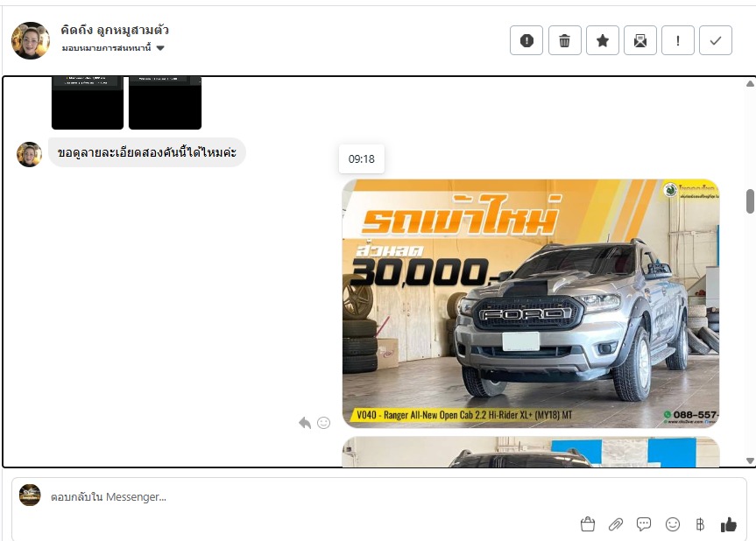Open the Ford Ranger promo image
756x541 pixels.
coord(530,303)
